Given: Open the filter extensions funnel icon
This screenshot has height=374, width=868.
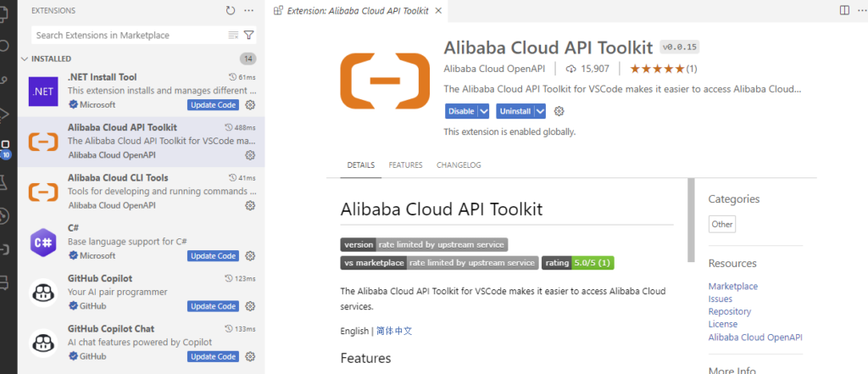Looking at the screenshot, I should (249, 35).
